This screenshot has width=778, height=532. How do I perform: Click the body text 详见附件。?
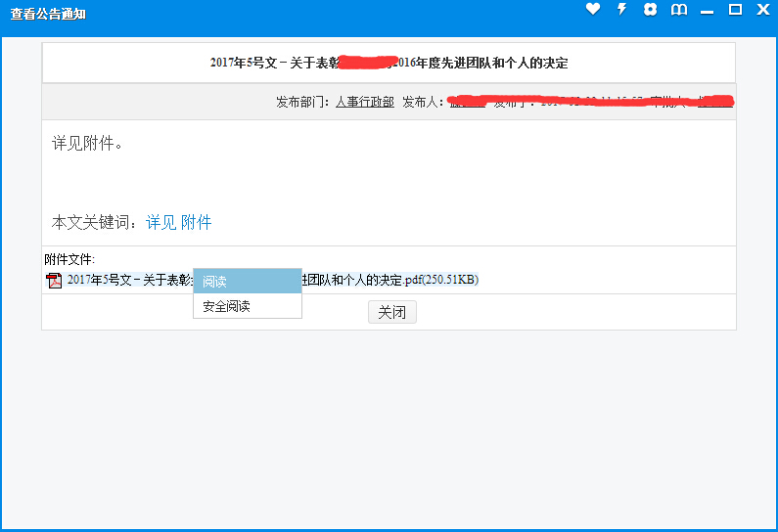pyautogui.click(x=87, y=144)
